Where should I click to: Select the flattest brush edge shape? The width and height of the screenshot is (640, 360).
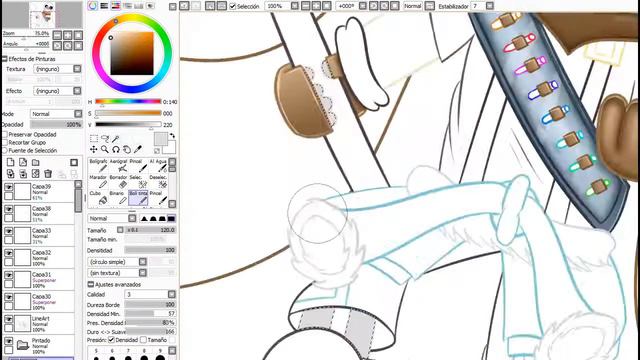tap(171, 218)
